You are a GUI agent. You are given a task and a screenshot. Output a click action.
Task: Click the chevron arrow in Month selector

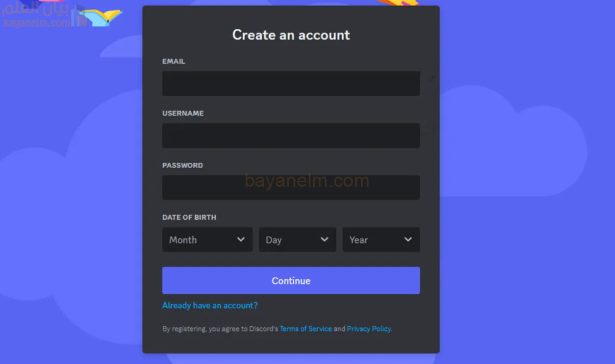(x=241, y=239)
